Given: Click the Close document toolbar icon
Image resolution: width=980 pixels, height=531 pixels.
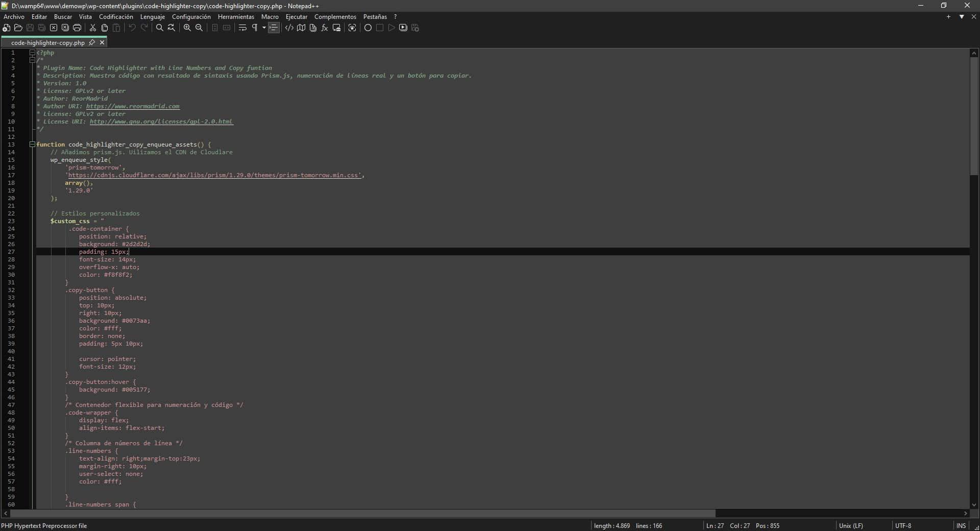Looking at the screenshot, I should point(54,28).
